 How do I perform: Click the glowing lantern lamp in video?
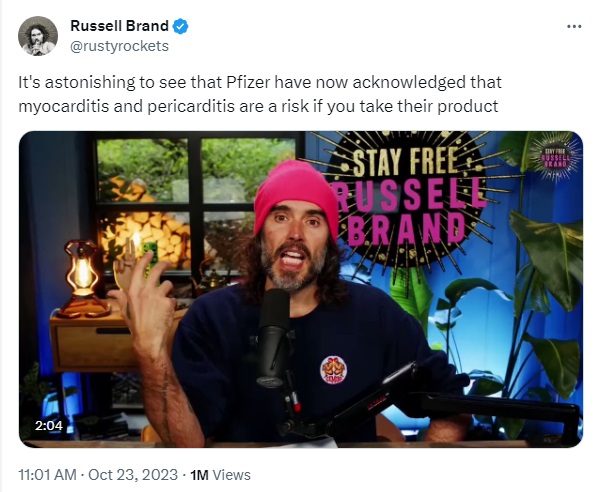[x=82, y=279]
